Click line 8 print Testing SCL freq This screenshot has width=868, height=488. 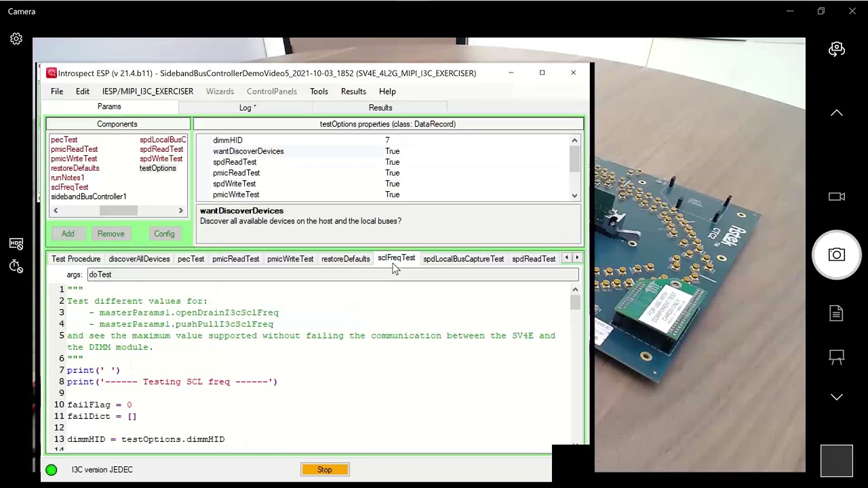(172, 382)
